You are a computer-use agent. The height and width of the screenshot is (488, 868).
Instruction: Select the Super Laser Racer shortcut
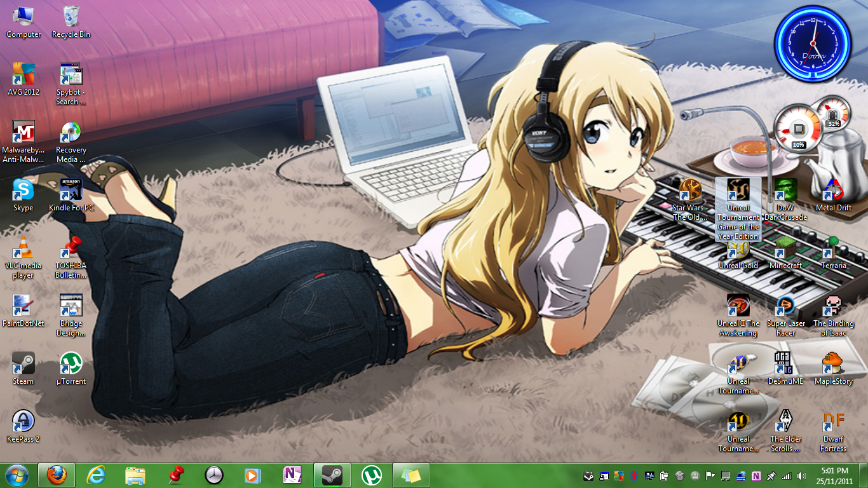[786, 315]
